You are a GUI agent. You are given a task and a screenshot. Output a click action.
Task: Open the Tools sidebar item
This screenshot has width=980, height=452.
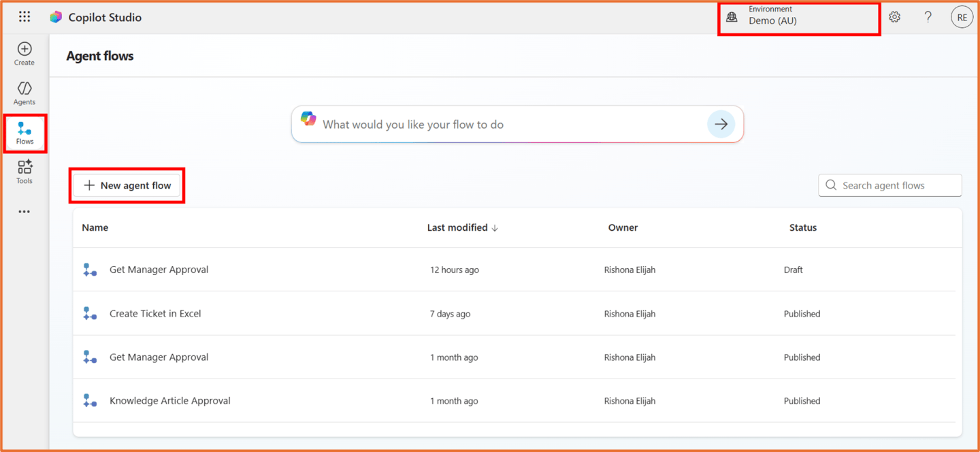pyautogui.click(x=24, y=172)
